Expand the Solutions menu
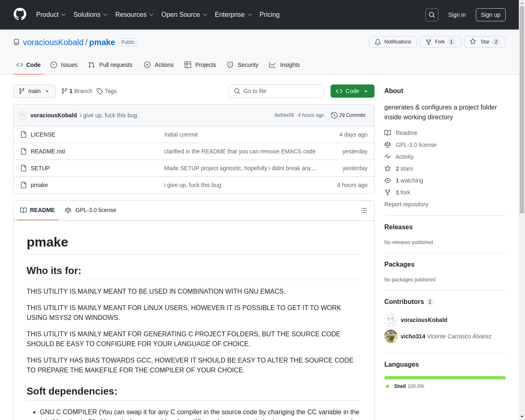 point(91,15)
